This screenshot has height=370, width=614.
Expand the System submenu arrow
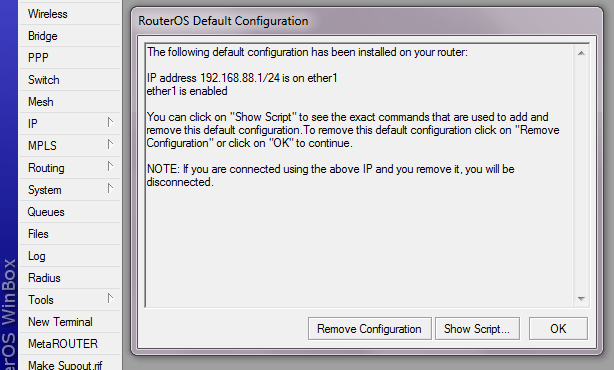[x=110, y=188]
